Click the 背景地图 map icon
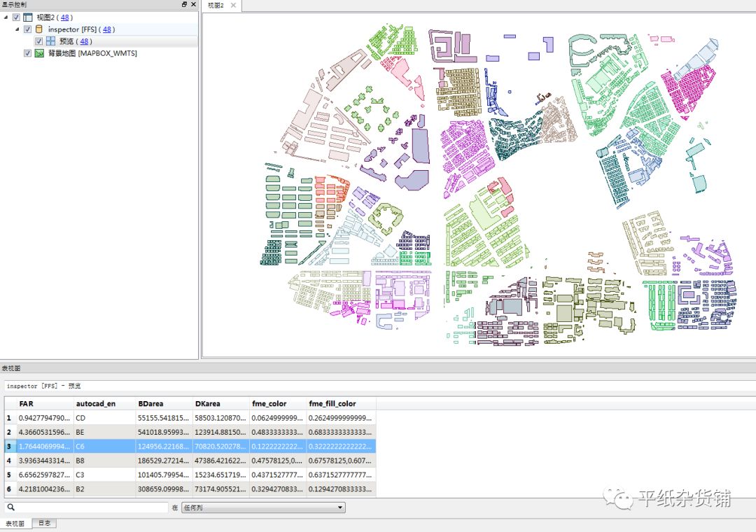Viewport: 756px width, 532px height. [39, 53]
